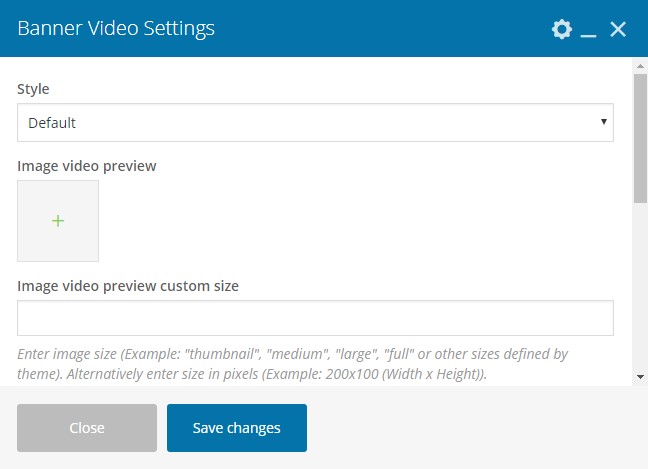
Task: Click the Style field label
Action: pos(33,89)
